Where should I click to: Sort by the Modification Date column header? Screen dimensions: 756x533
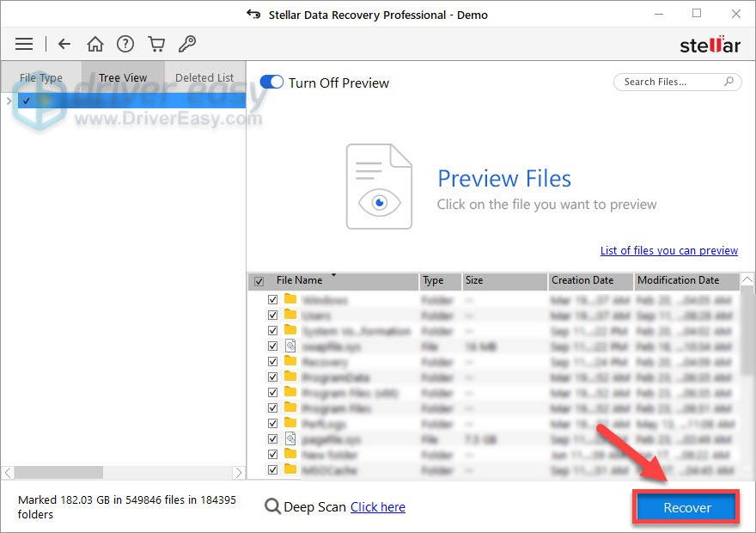(686, 281)
